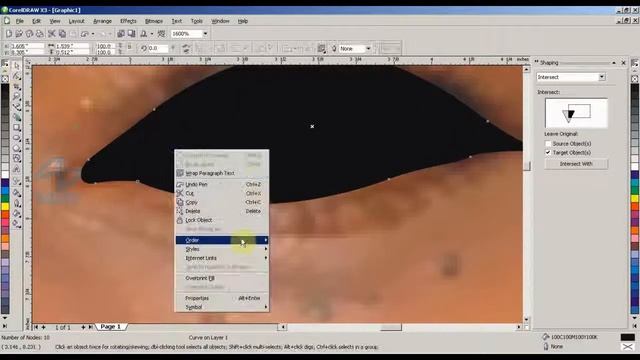Click the Copy icon in the standard toolbar
The height and width of the screenshot is (360, 640).
62,33
